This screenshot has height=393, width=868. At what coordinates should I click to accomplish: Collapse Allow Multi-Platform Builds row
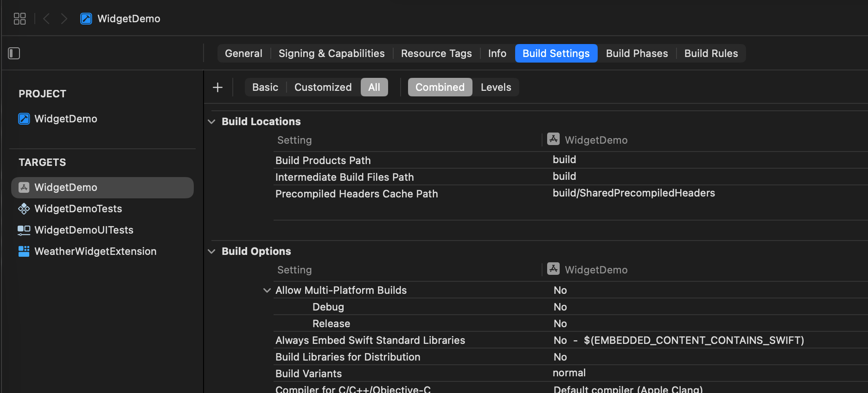[x=267, y=290]
